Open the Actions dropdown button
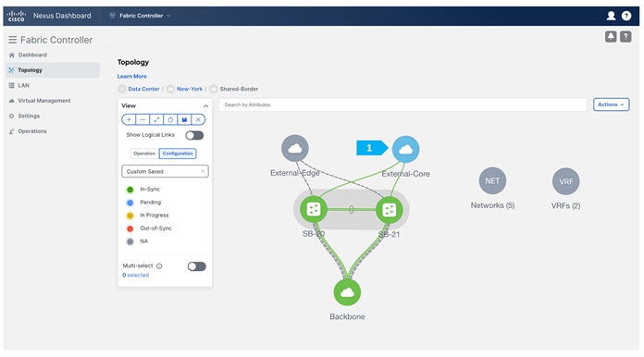 tap(611, 105)
